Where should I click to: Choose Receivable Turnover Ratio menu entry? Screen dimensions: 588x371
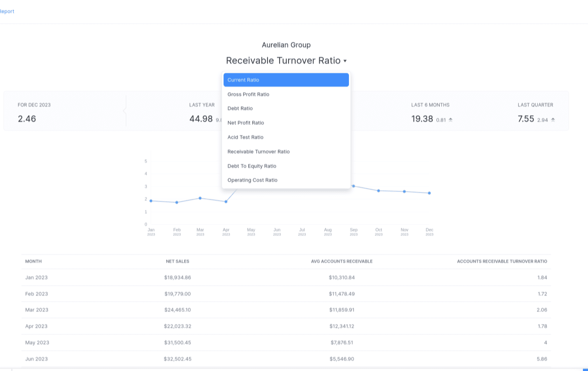[x=286, y=152]
